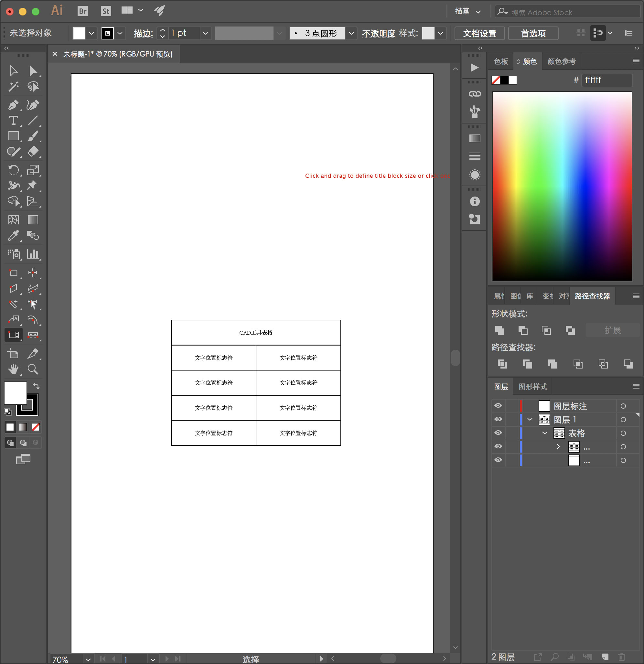Open the 描摹 workspace dropdown
This screenshot has height=664, width=644.
468,11
